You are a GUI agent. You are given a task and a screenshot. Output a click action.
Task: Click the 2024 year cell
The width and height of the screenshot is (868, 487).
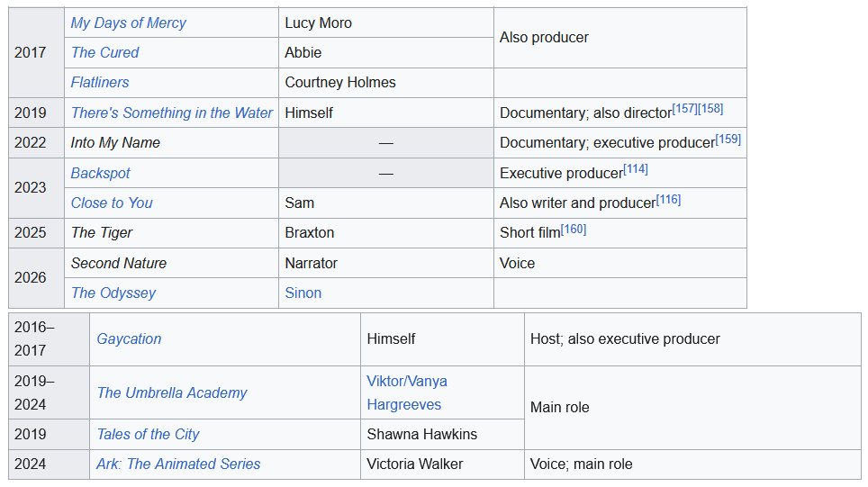(x=50, y=464)
